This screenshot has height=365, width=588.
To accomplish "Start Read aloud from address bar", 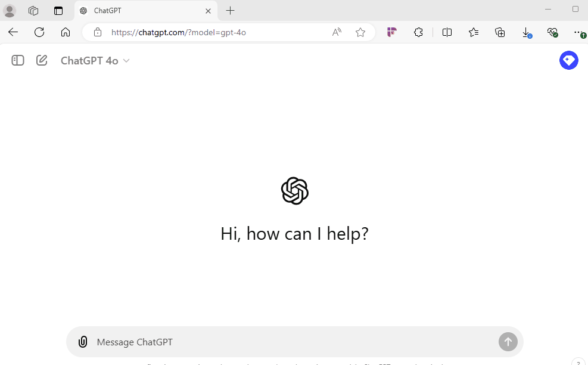I will [x=337, y=32].
